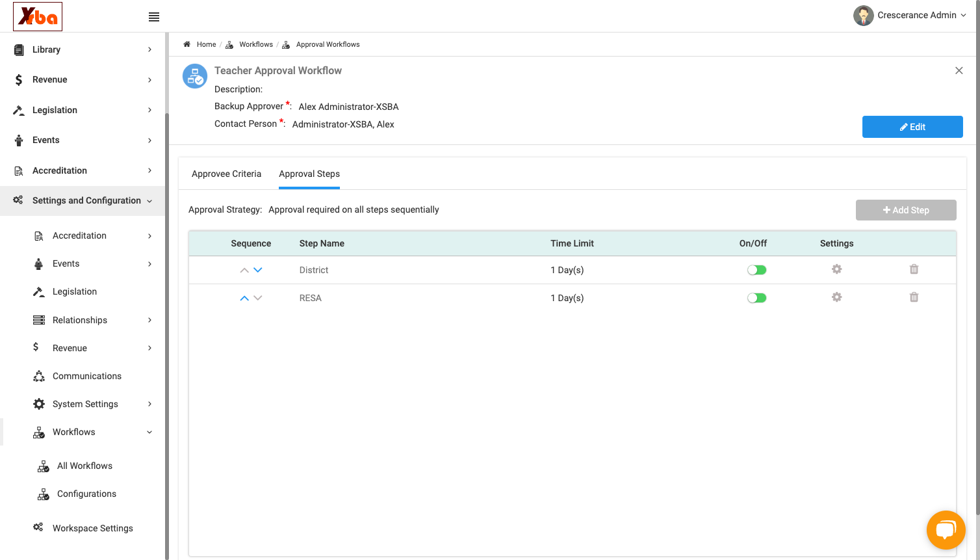Screen dimensions: 980x560
Task: Click the Teacher Approval Workflow header icon
Action: click(195, 76)
